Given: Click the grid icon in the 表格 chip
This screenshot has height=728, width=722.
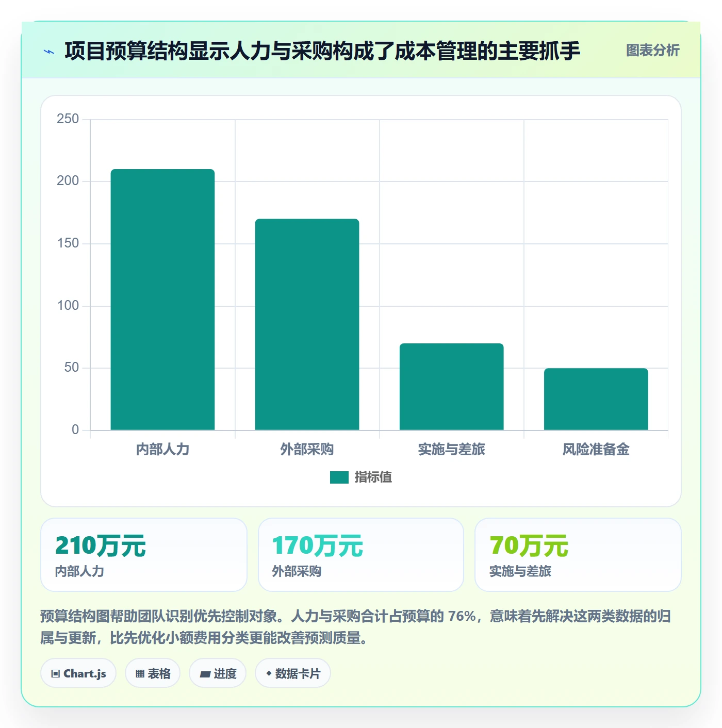Looking at the screenshot, I should (140, 674).
